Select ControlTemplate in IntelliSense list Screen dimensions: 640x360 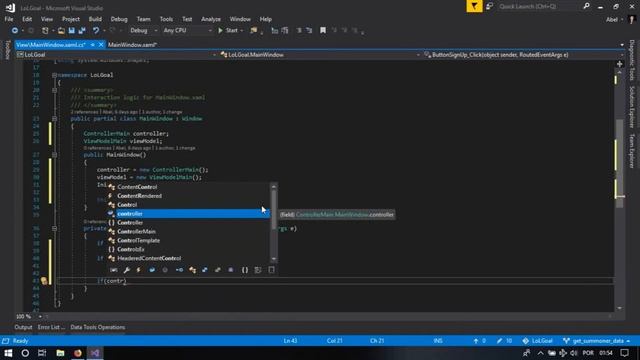189,240
